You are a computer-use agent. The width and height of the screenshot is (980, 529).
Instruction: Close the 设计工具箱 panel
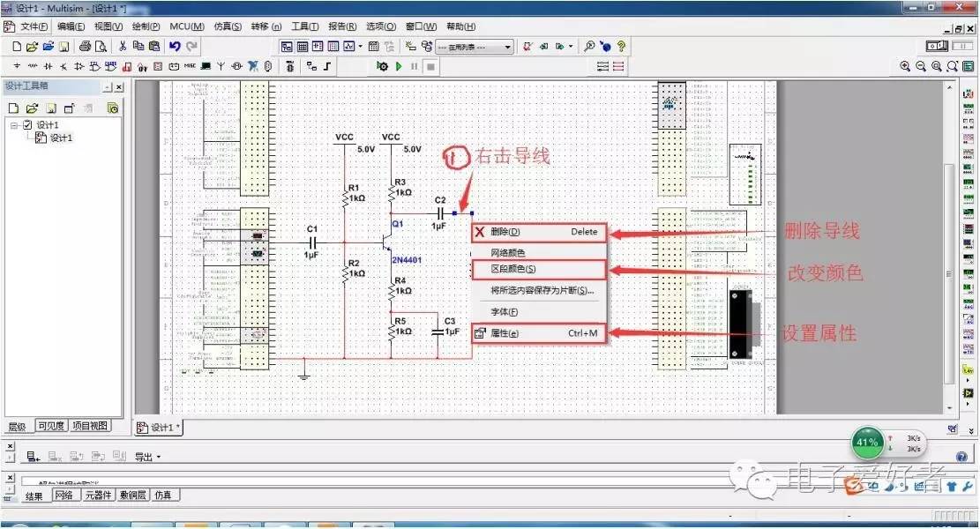119,87
